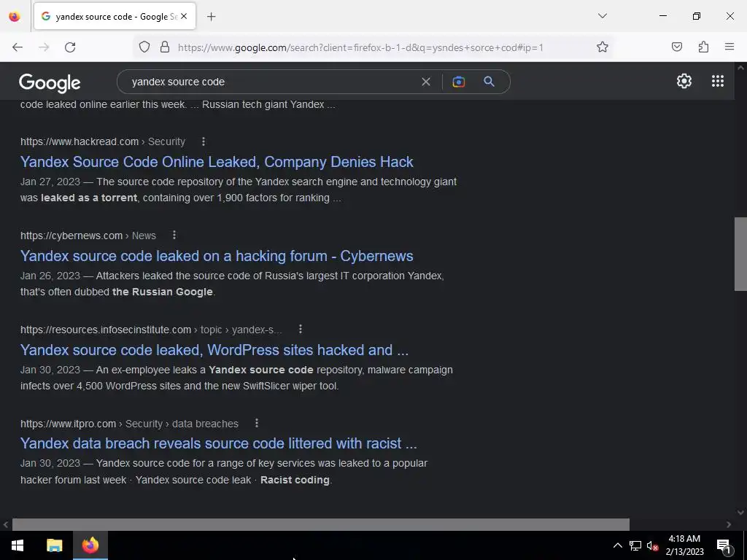View site security lock info
This screenshot has height=560, width=747.
(x=165, y=47)
